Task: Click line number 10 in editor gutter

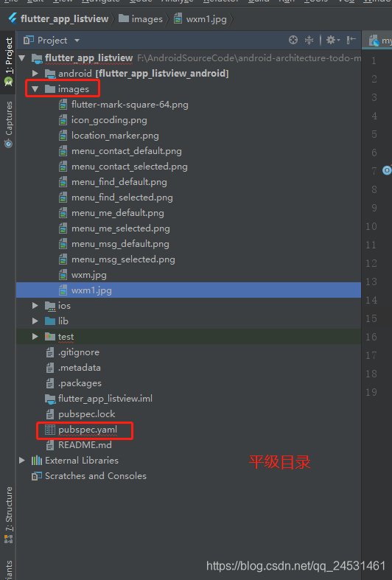Action: coord(371,226)
